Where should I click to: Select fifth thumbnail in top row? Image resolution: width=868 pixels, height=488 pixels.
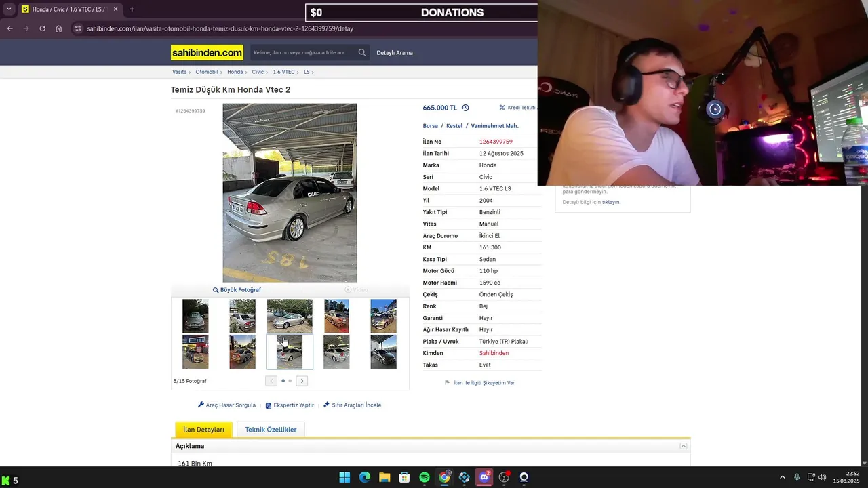tap(383, 316)
